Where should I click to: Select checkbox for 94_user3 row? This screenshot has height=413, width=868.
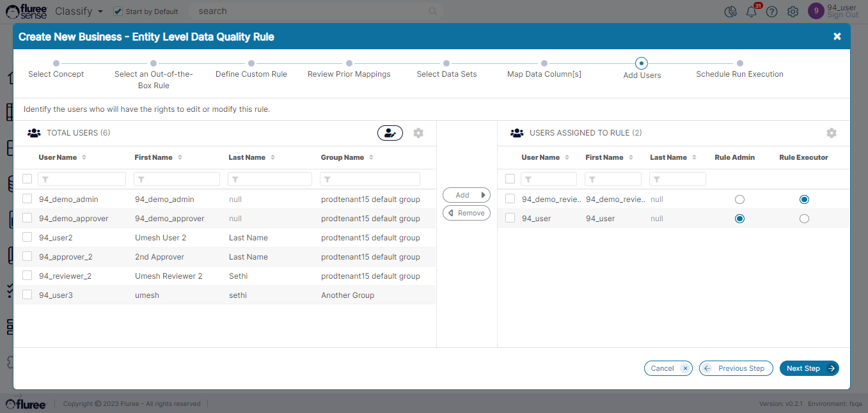point(28,295)
